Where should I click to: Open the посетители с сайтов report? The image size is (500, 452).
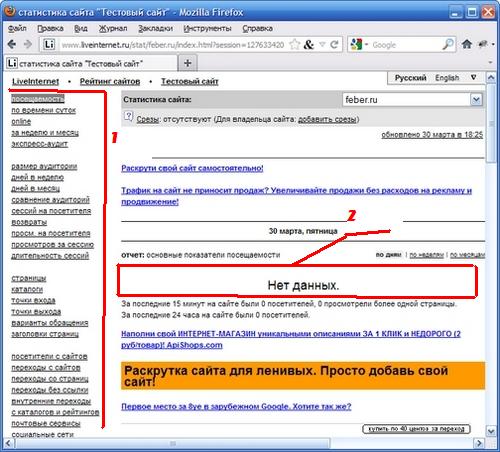point(49,356)
